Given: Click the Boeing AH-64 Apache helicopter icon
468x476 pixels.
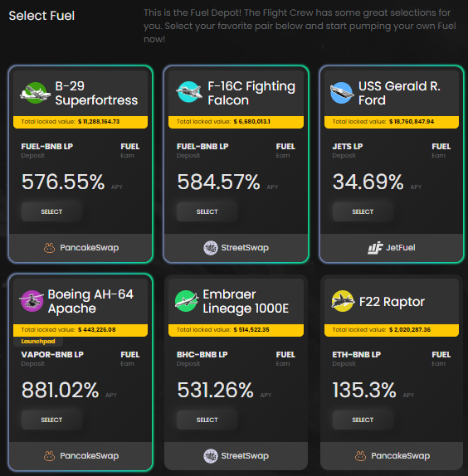Looking at the screenshot, I should click(x=32, y=301).
